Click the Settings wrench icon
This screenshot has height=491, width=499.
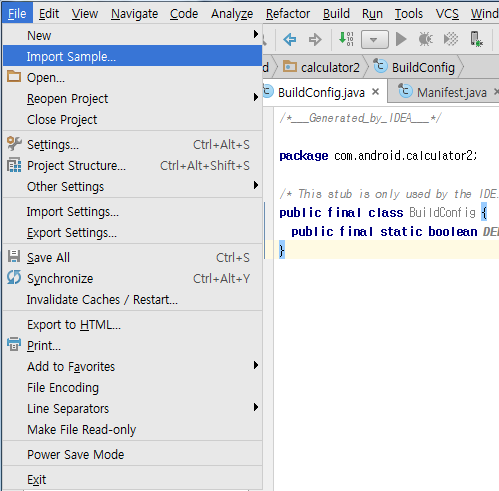pos(14,144)
